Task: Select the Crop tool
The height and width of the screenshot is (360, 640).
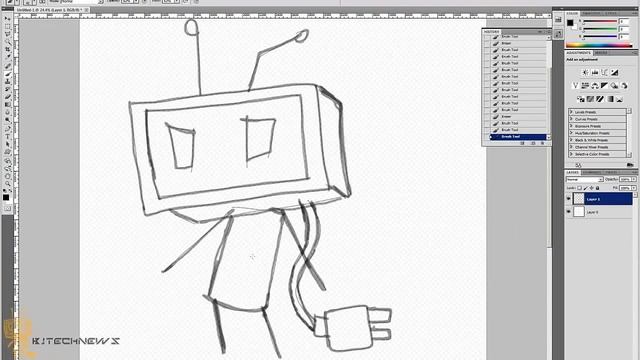Action: [x=7, y=49]
